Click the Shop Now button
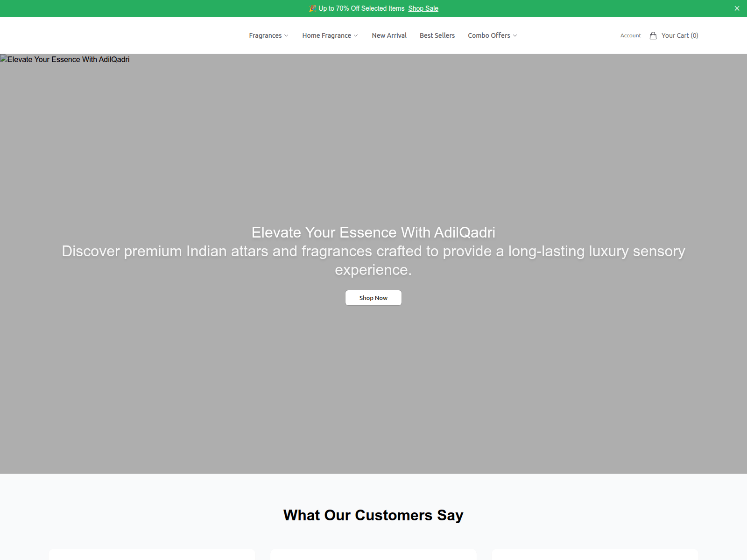 point(373,298)
